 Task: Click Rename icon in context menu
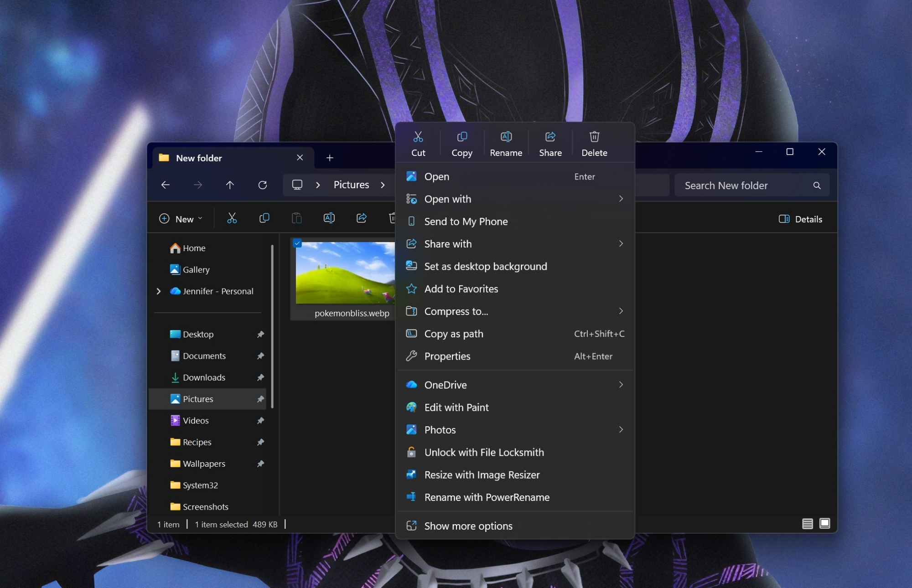tap(506, 137)
